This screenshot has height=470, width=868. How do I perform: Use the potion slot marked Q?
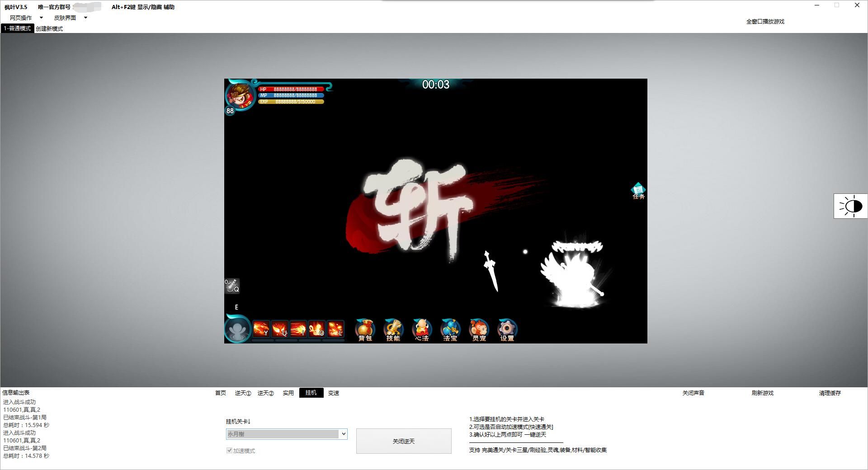[232, 286]
